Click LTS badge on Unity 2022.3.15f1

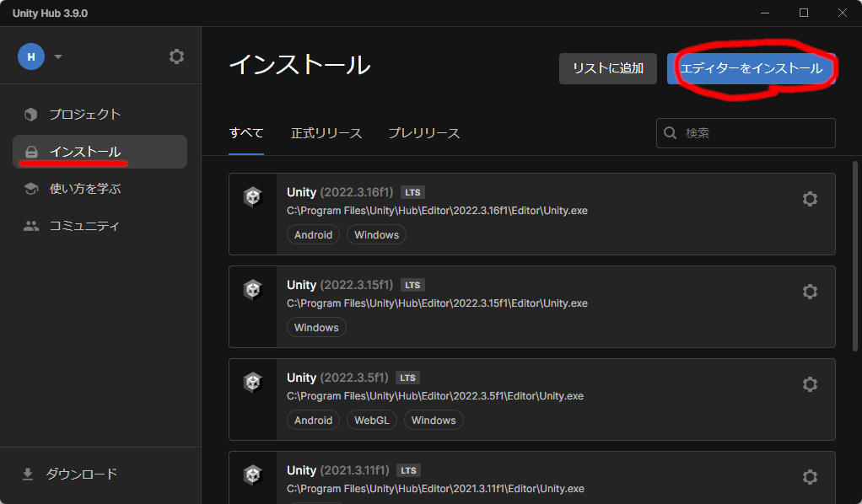click(x=412, y=285)
